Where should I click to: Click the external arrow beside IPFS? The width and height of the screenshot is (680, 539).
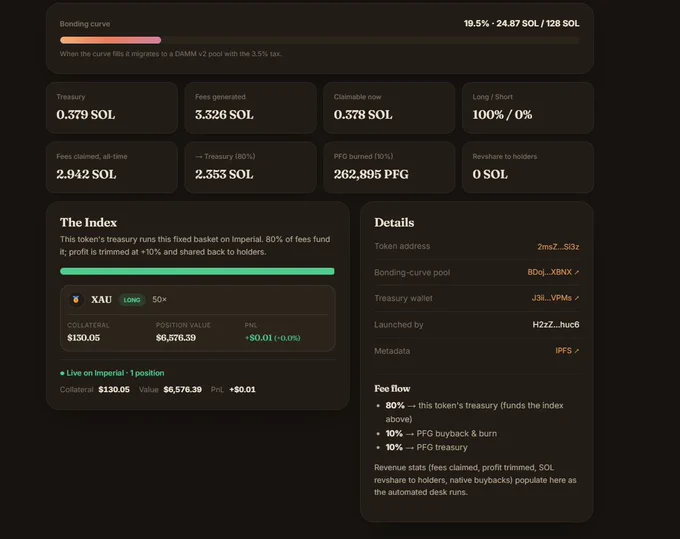pyautogui.click(x=577, y=351)
